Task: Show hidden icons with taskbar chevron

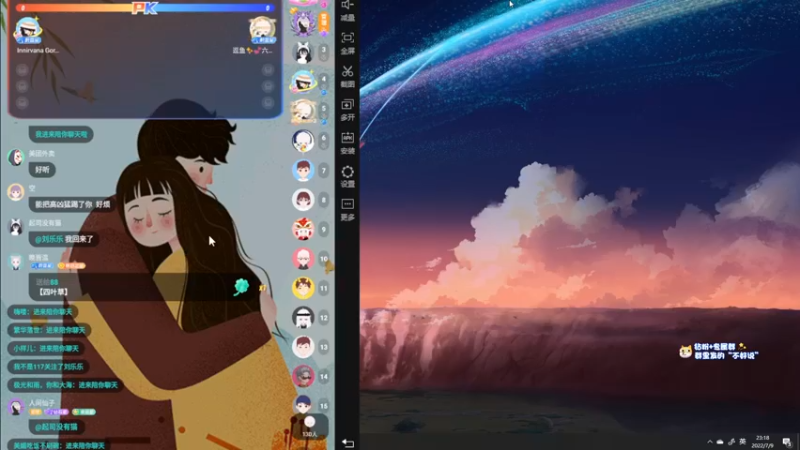Action: coord(710,442)
